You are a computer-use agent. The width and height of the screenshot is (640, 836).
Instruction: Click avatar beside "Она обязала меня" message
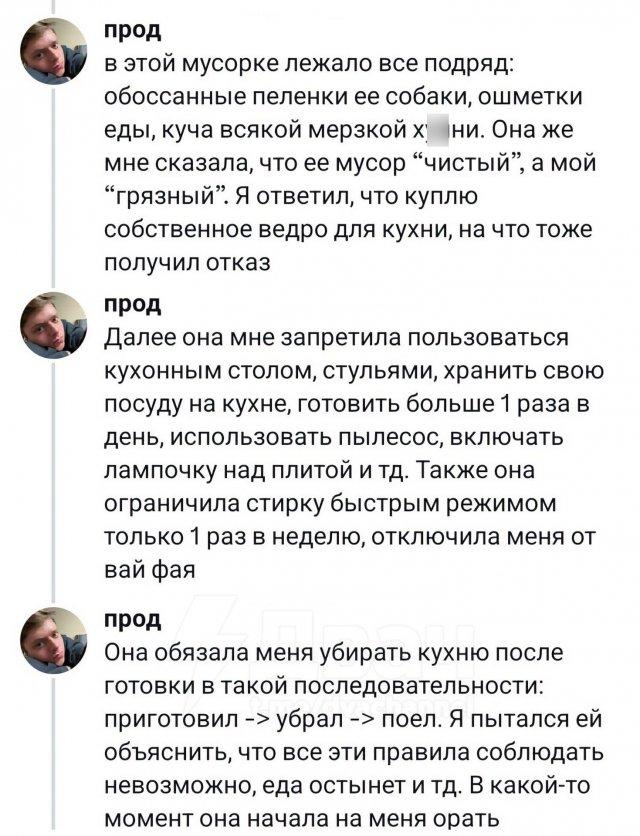pos(55,641)
